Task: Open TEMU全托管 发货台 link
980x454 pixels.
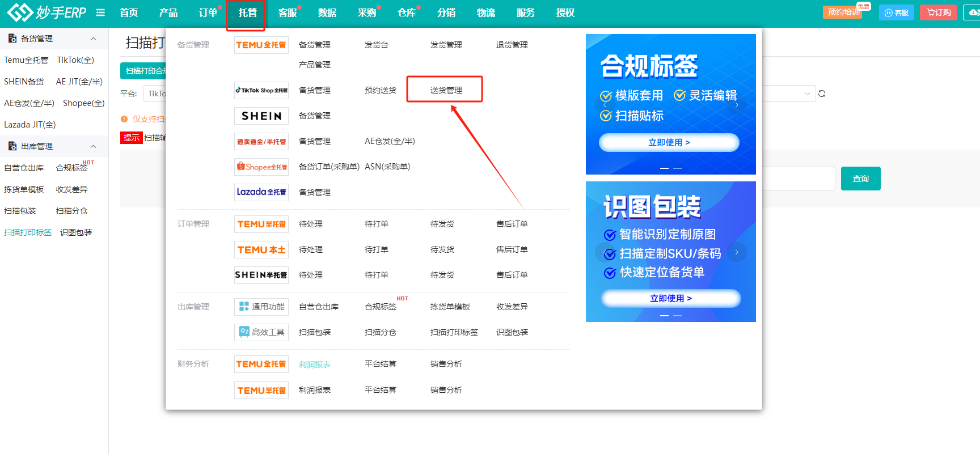Action: point(377,45)
